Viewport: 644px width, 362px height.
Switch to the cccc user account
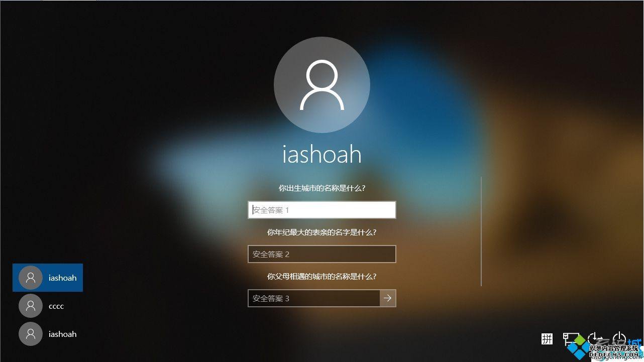(48, 306)
